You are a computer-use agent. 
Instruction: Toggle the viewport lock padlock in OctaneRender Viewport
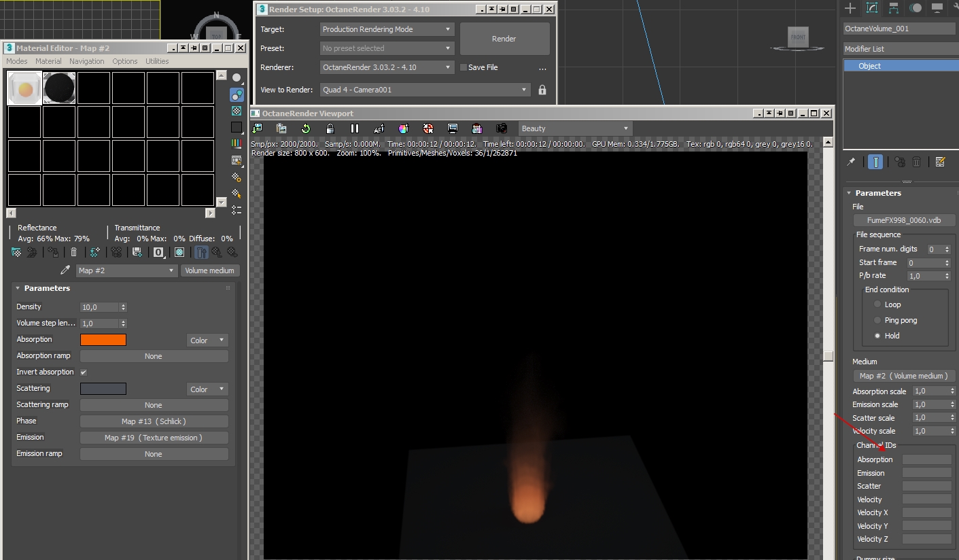[x=330, y=128]
